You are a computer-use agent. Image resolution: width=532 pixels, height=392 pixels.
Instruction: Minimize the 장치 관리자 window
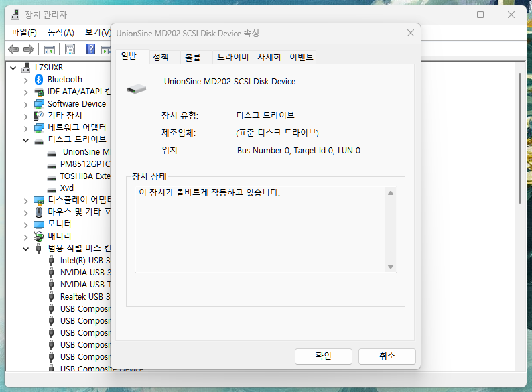click(x=450, y=15)
